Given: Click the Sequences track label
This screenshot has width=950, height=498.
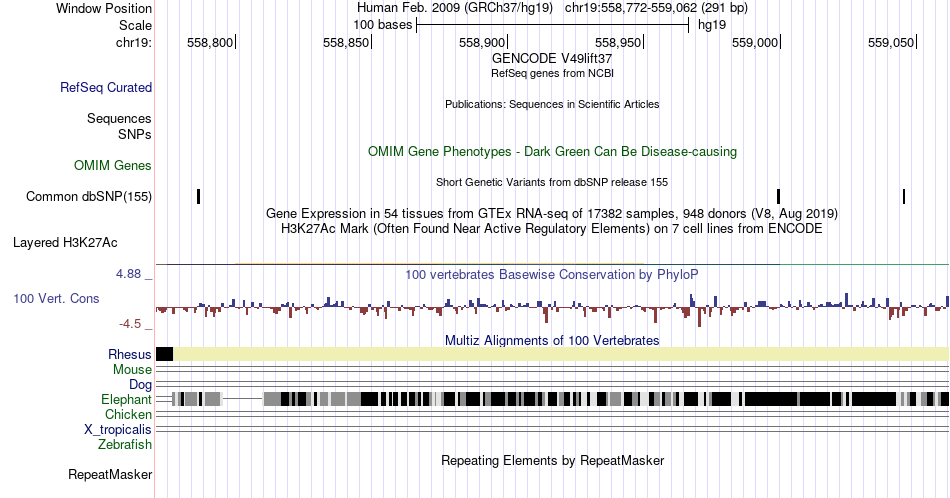Looking at the screenshot, I should (x=119, y=118).
